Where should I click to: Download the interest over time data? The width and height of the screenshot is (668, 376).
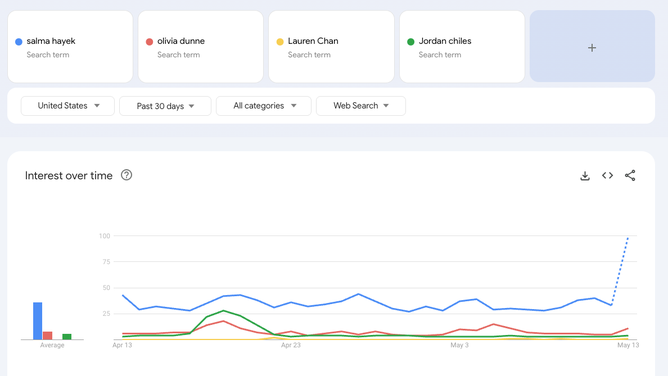click(x=585, y=175)
